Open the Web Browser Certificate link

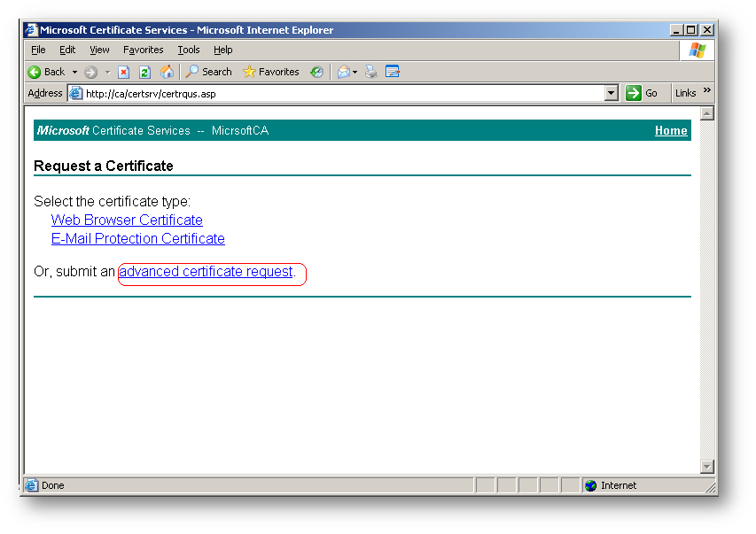click(127, 220)
